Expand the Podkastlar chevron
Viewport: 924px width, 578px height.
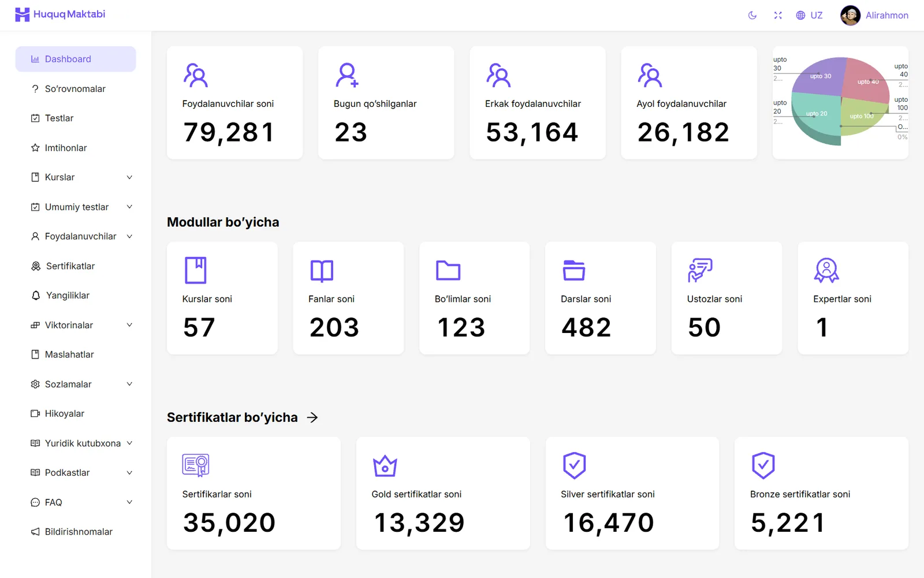click(129, 473)
